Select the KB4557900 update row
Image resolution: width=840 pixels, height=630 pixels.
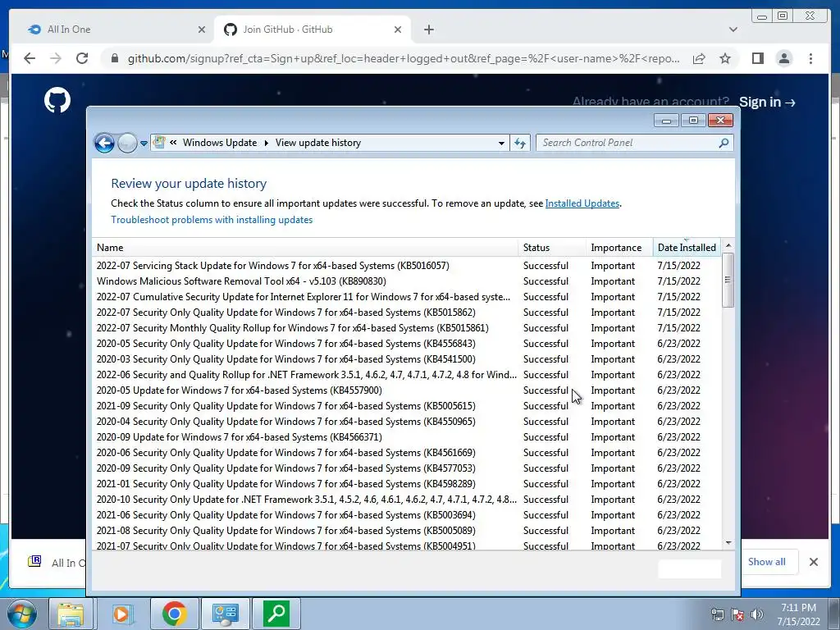406,390
